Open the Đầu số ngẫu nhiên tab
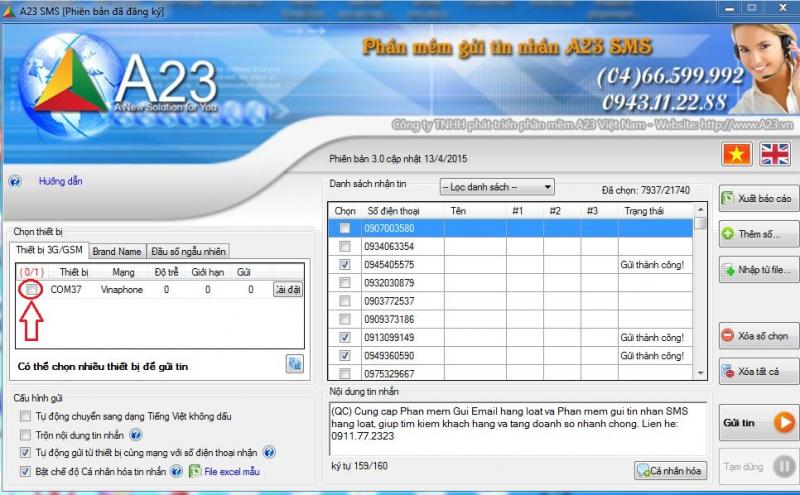This screenshot has width=800, height=495. [188, 251]
